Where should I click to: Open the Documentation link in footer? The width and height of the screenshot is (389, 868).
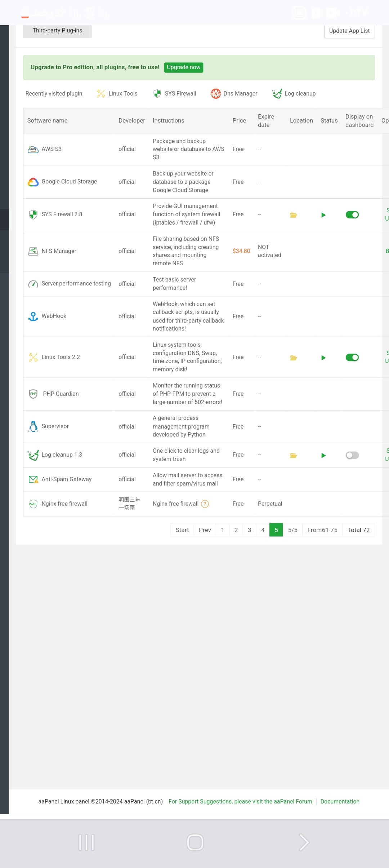pyautogui.click(x=340, y=801)
